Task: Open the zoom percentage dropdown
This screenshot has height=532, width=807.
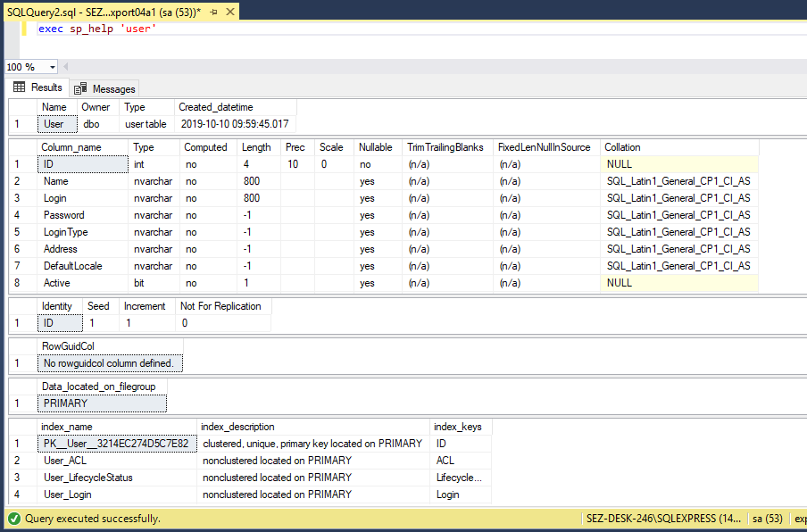Action: [x=53, y=66]
